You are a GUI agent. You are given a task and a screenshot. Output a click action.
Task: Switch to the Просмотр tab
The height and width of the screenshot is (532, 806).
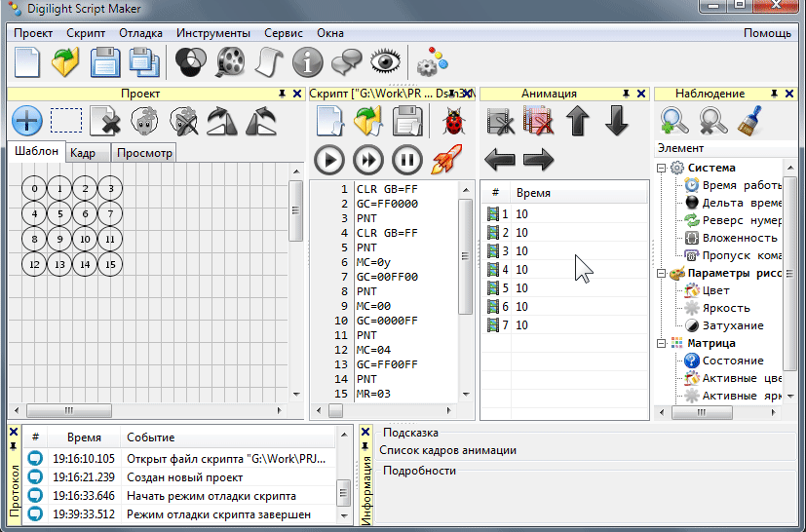click(144, 153)
